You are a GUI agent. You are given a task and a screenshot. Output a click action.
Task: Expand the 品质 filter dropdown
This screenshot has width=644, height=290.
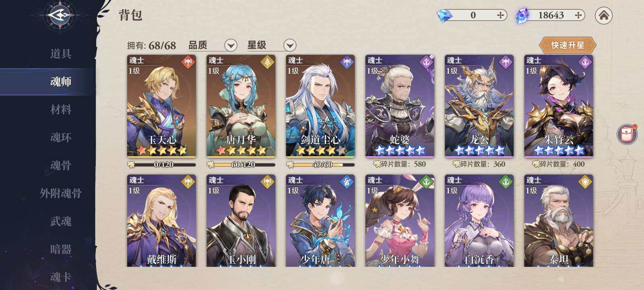[x=231, y=45]
